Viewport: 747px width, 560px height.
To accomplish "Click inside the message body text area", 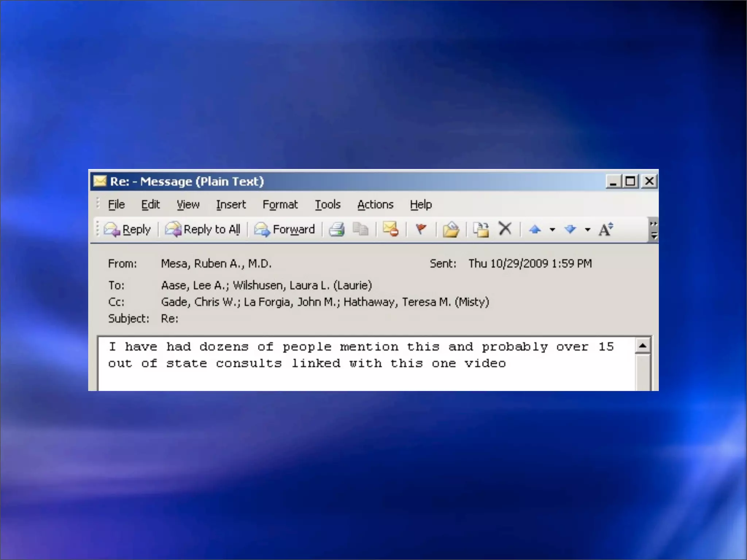I will pyautogui.click(x=365, y=376).
